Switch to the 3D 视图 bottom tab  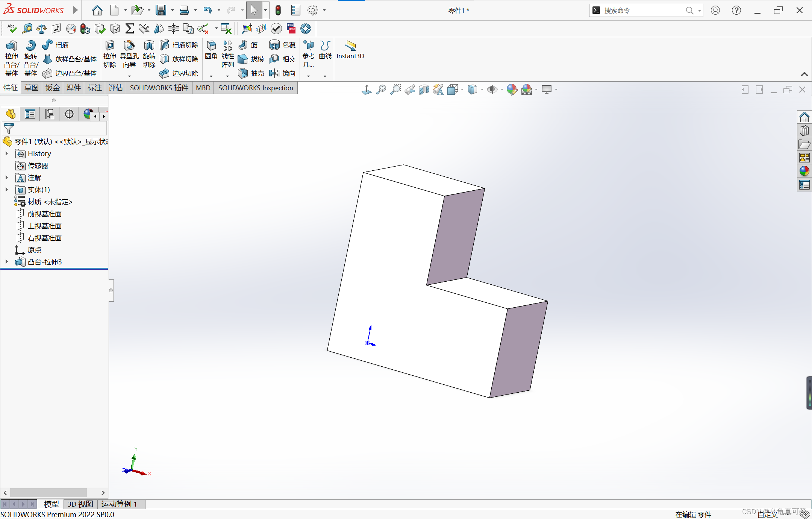pos(80,504)
